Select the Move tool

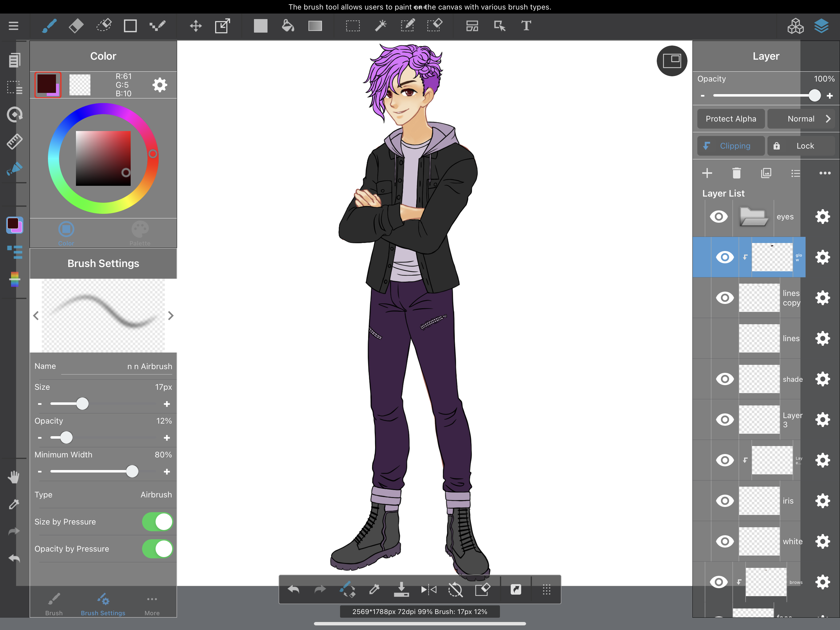pyautogui.click(x=196, y=26)
